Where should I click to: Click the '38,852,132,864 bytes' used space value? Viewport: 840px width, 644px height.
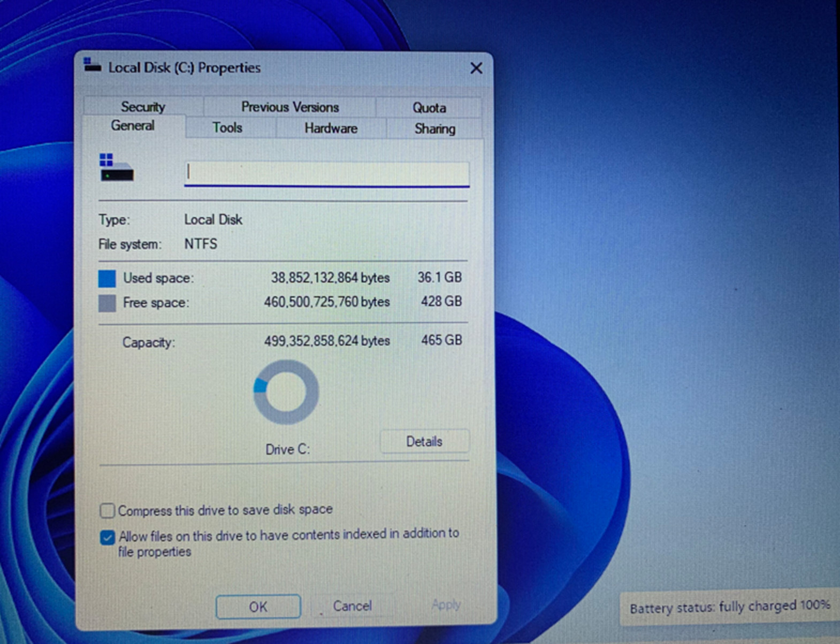(x=330, y=278)
